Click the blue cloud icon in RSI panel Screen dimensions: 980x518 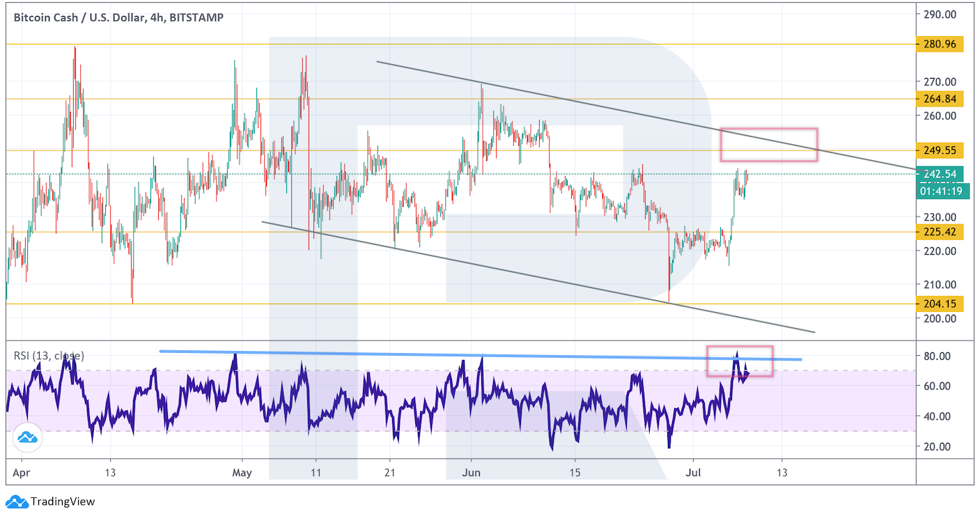[x=28, y=437]
